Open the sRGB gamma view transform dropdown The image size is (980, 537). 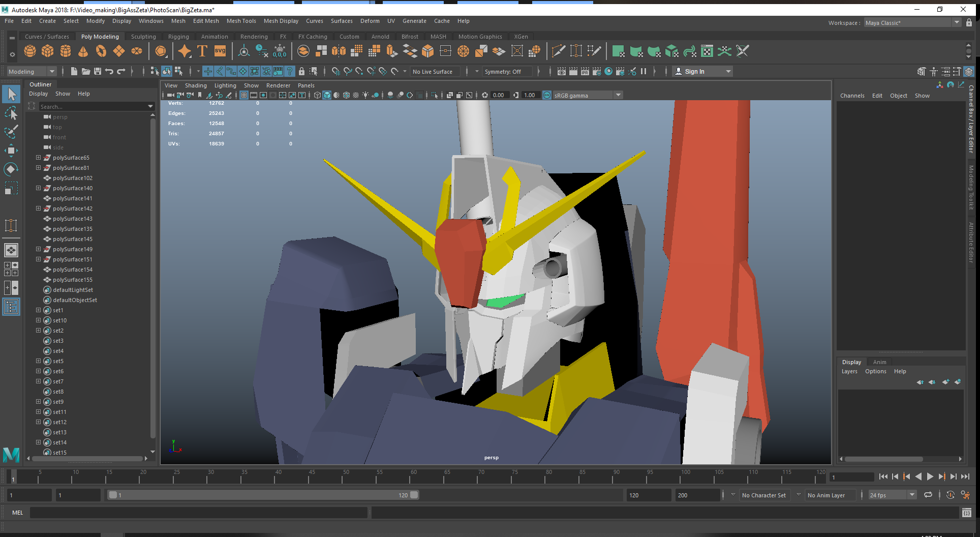(x=587, y=95)
